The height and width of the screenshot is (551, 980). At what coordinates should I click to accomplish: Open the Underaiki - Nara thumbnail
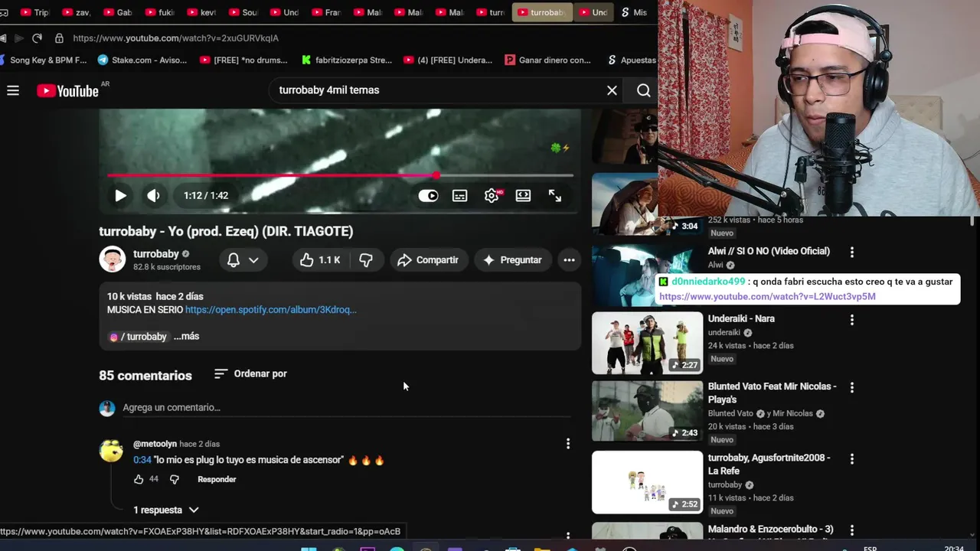(647, 343)
